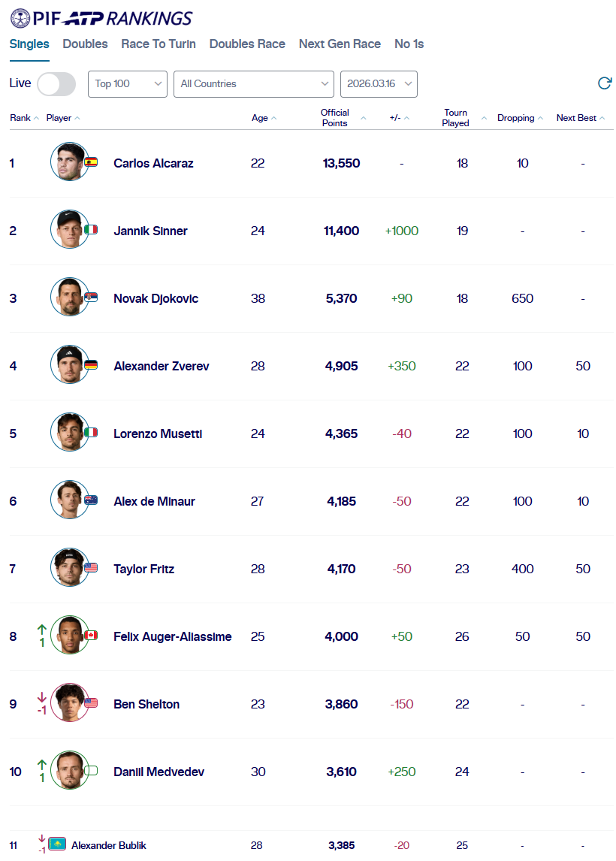616x861 pixels.
Task: Sort by +/- points change arrow
Action: [407, 119]
